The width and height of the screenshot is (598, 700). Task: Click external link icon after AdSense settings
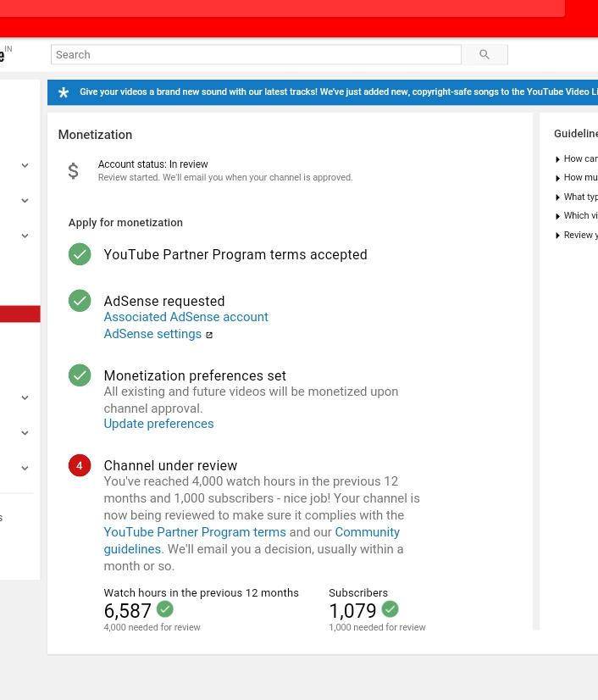pos(209,335)
